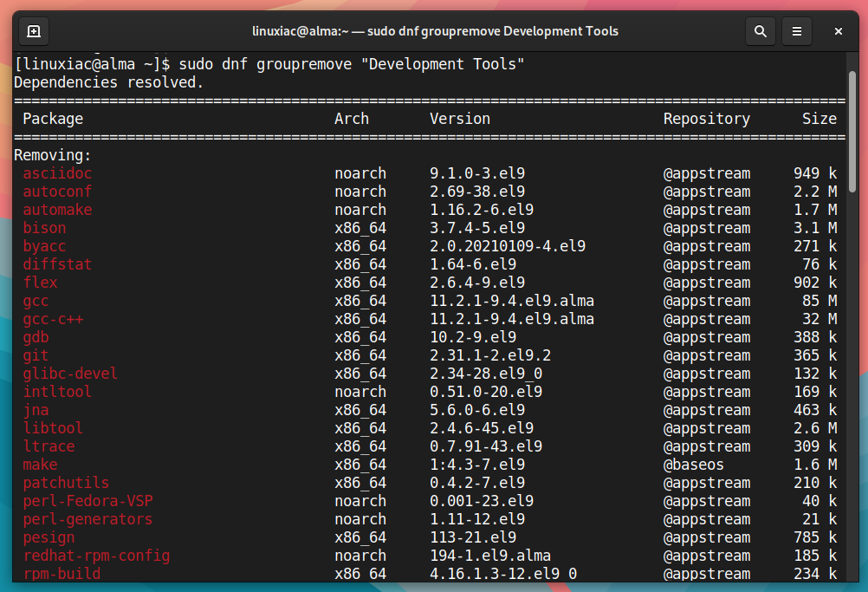The image size is (868, 592).
Task: Click the @baseos repository entry
Action: pos(694,465)
